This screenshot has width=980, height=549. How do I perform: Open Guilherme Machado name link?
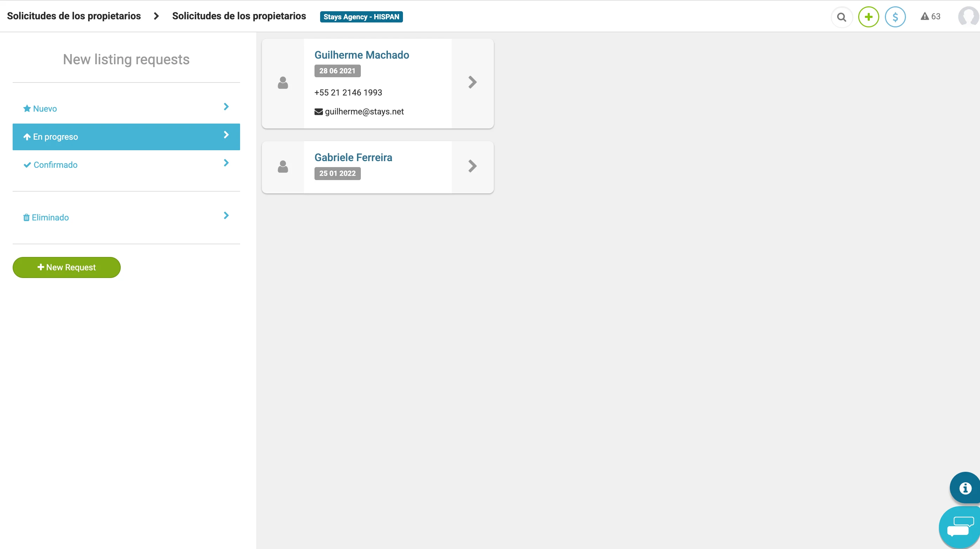[x=362, y=55]
